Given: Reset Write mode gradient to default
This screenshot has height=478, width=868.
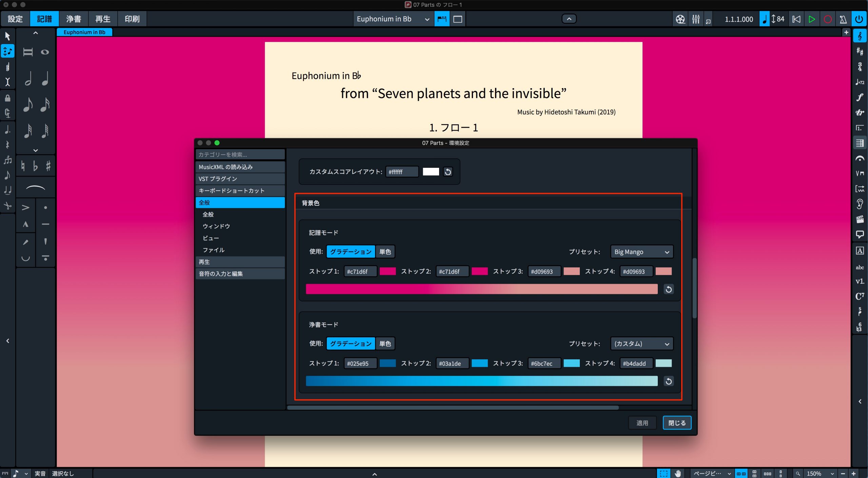Looking at the screenshot, I should pos(668,289).
